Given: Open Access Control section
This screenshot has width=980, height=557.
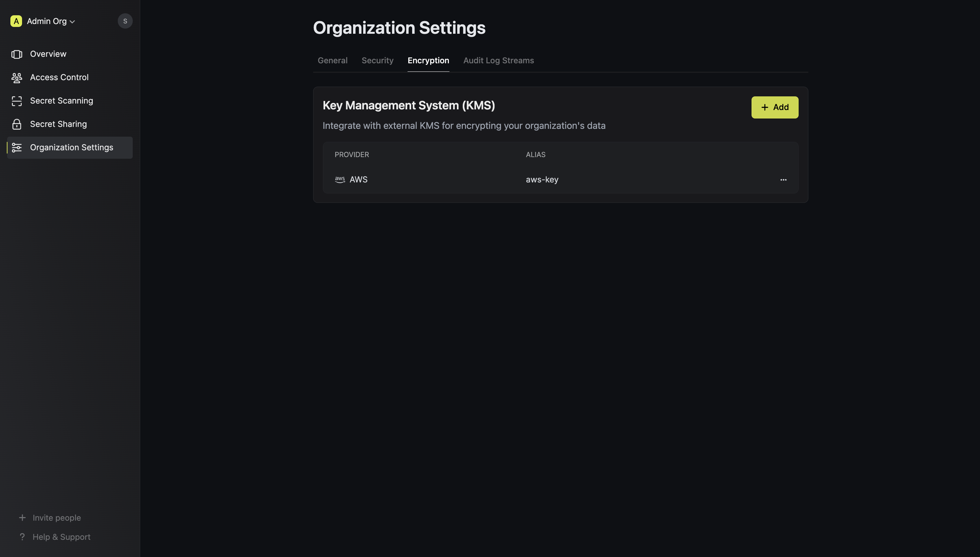Looking at the screenshot, I should 69,78.
